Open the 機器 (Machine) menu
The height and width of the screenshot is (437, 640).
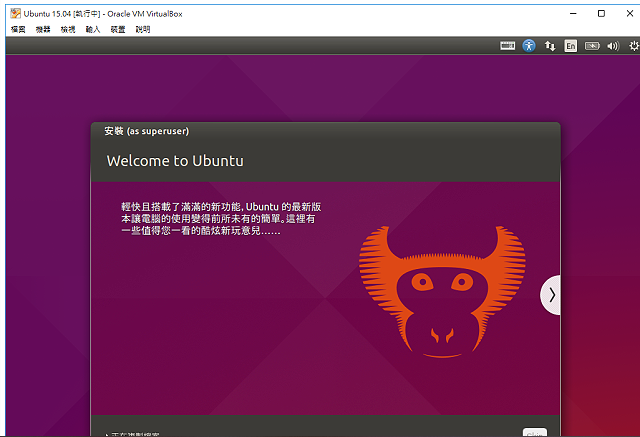(43, 29)
